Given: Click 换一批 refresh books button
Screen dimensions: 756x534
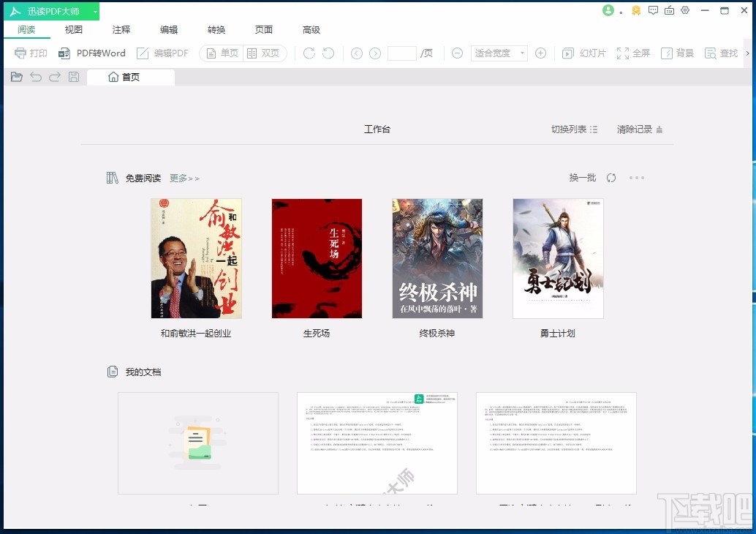Looking at the screenshot, I should 583,178.
